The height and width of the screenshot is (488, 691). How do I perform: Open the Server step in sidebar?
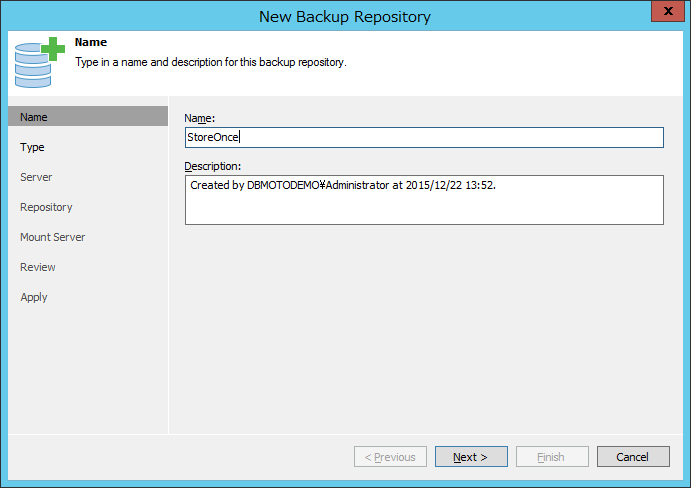click(x=36, y=177)
